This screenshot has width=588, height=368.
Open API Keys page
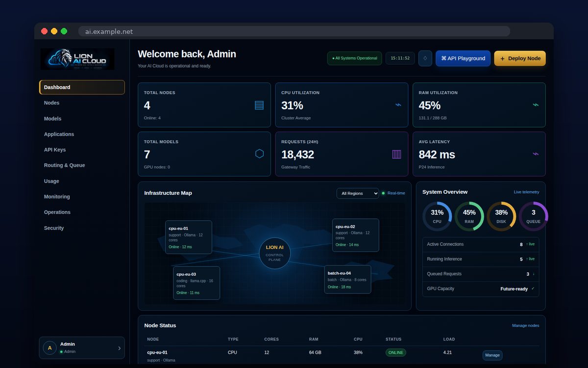click(82, 150)
